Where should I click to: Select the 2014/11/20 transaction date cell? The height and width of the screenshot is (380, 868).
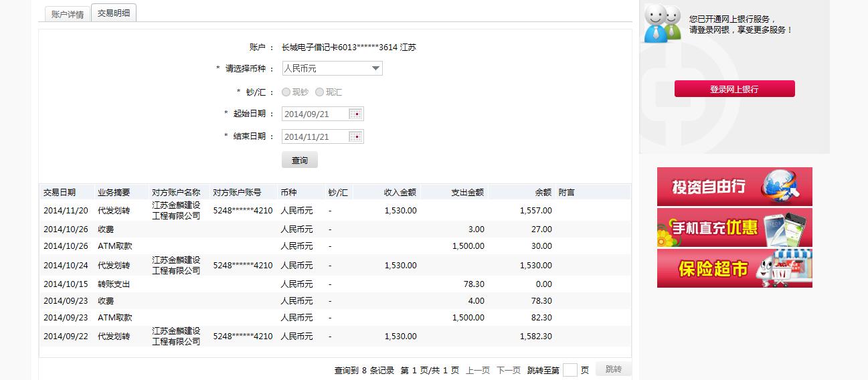tap(66, 210)
